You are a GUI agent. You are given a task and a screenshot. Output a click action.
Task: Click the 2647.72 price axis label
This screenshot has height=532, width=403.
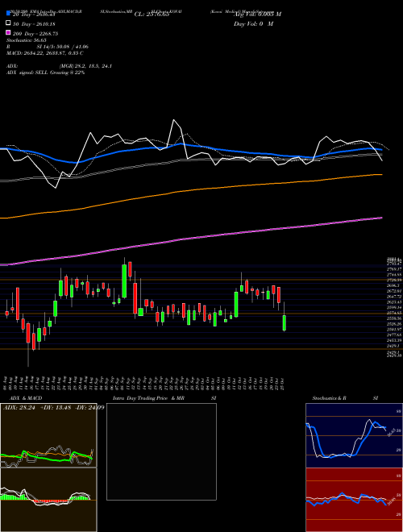click(394, 297)
